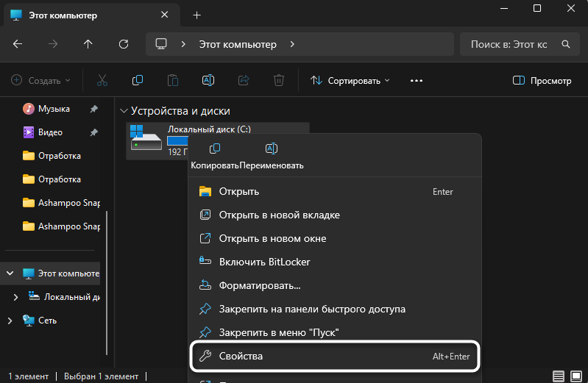Expand the Сеть tree node
Image resolution: width=588 pixels, height=383 pixels.
pyautogui.click(x=10, y=321)
